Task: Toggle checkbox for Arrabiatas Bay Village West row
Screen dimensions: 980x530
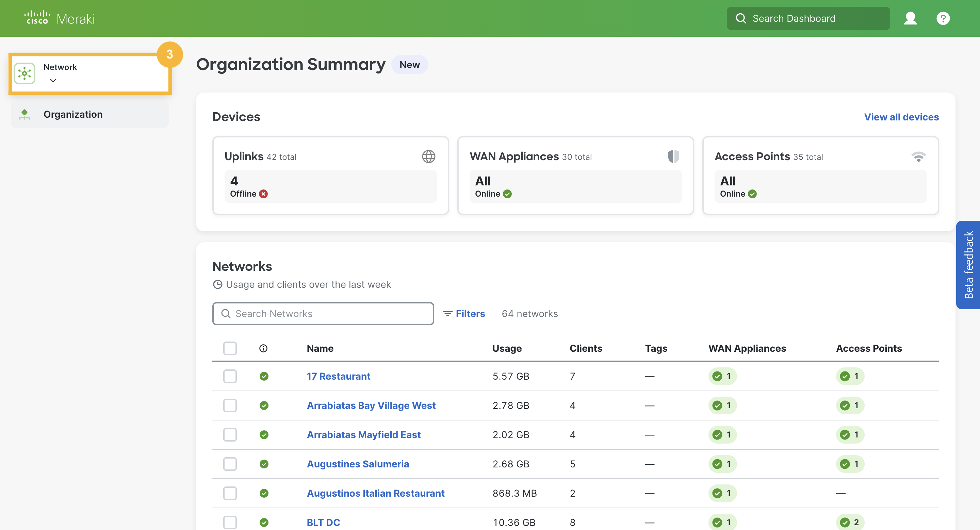Action: click(230, 405)
